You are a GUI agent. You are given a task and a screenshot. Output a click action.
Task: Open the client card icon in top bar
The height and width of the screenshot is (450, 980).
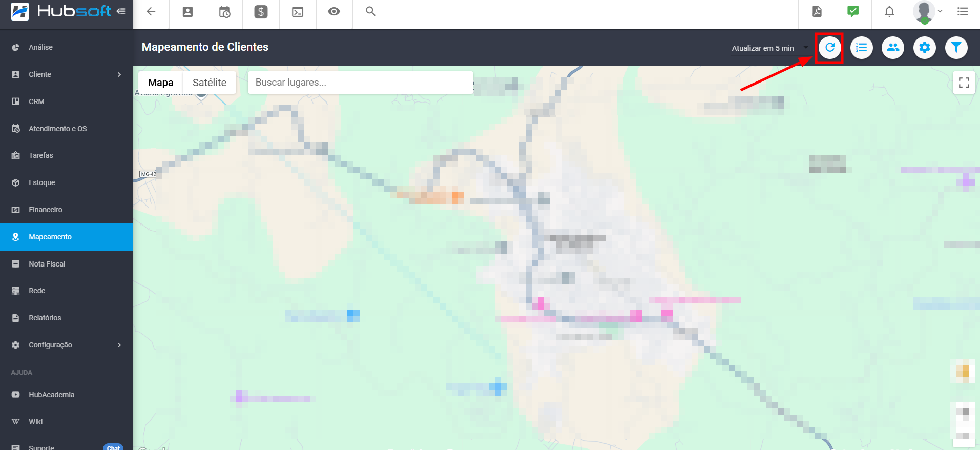187,12
